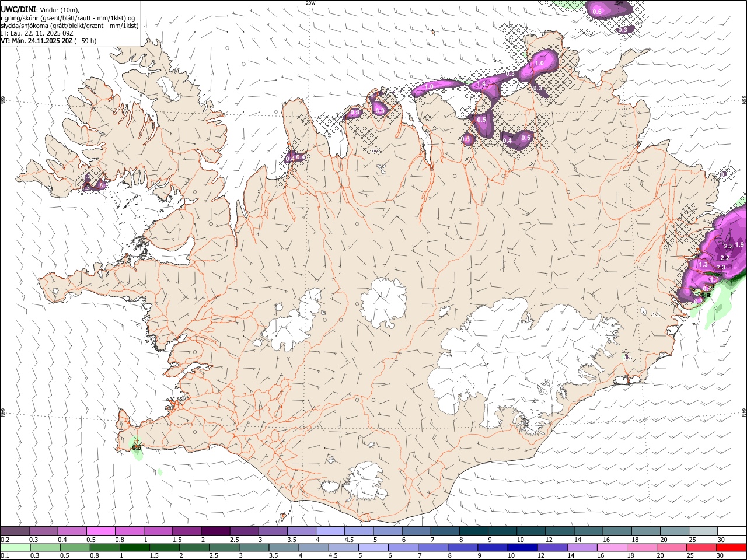Select the 'IT: Lau. 22. 11. 2025 09Z' line

click(37, 33)
